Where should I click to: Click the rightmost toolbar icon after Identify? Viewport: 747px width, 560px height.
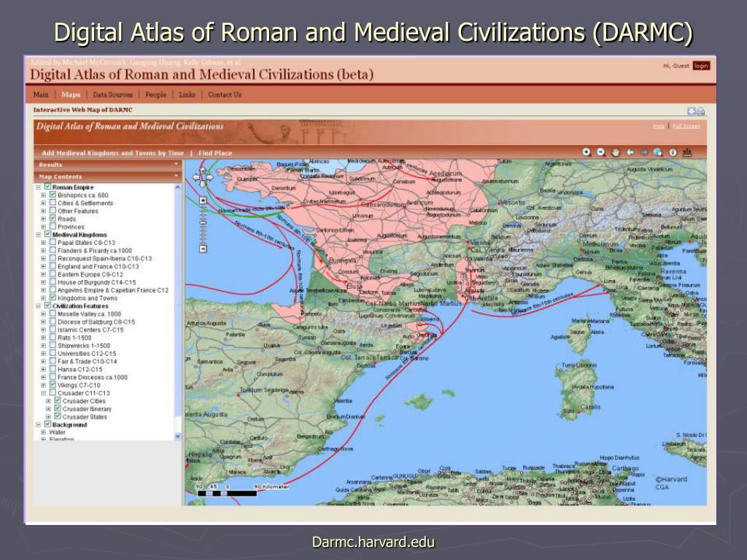click(687, 152)
